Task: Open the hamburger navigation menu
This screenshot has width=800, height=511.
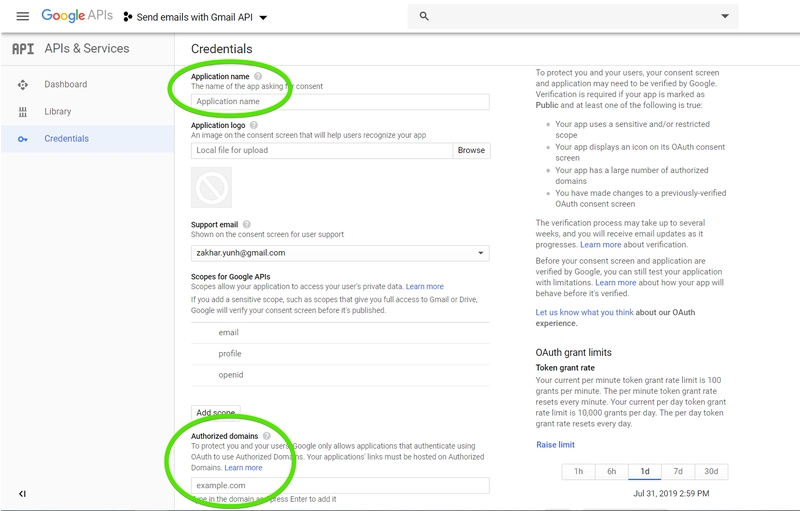Action: [x=22, y=17]
